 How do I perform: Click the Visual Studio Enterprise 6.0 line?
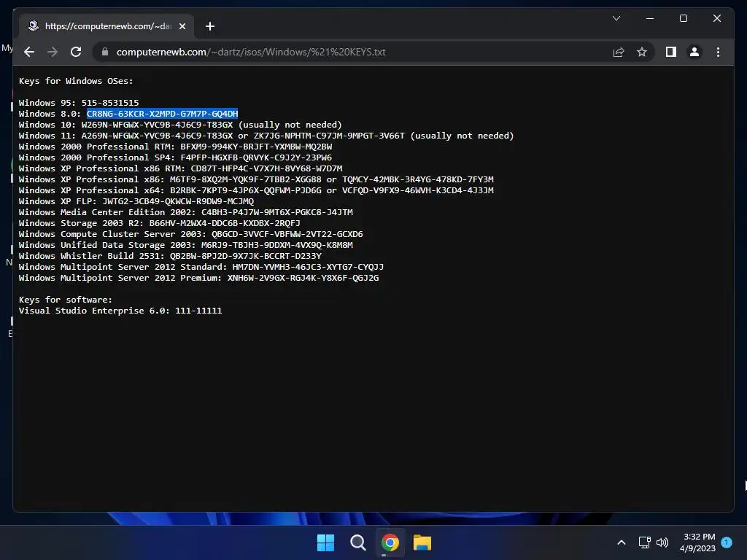(120, 311)
